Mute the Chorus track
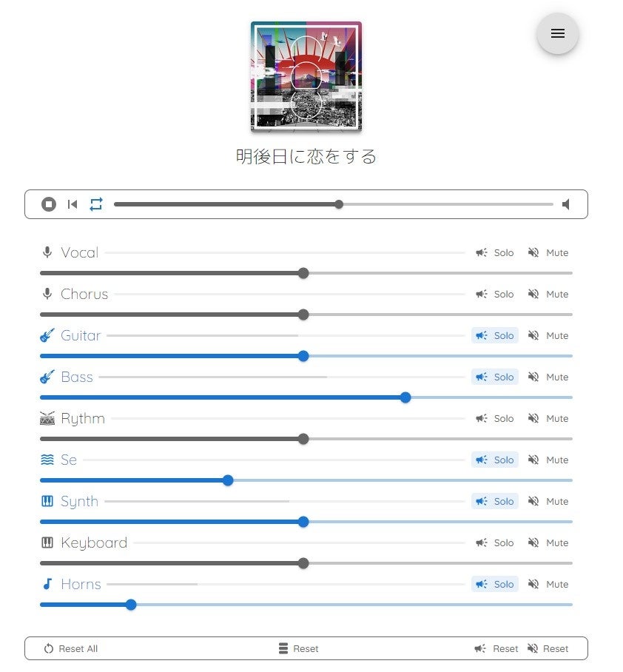Screen dimensions: 623x672 [x=548, y=294]
